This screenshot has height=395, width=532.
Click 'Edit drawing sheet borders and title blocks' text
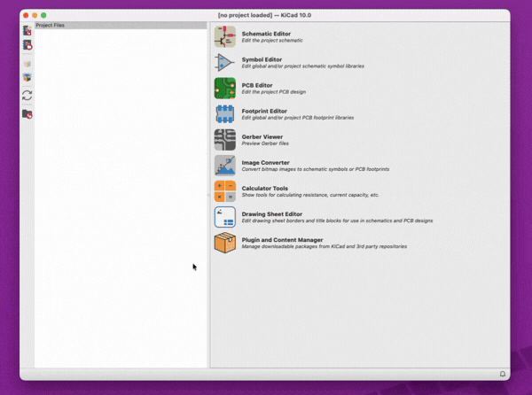click(x=337, y=221)
